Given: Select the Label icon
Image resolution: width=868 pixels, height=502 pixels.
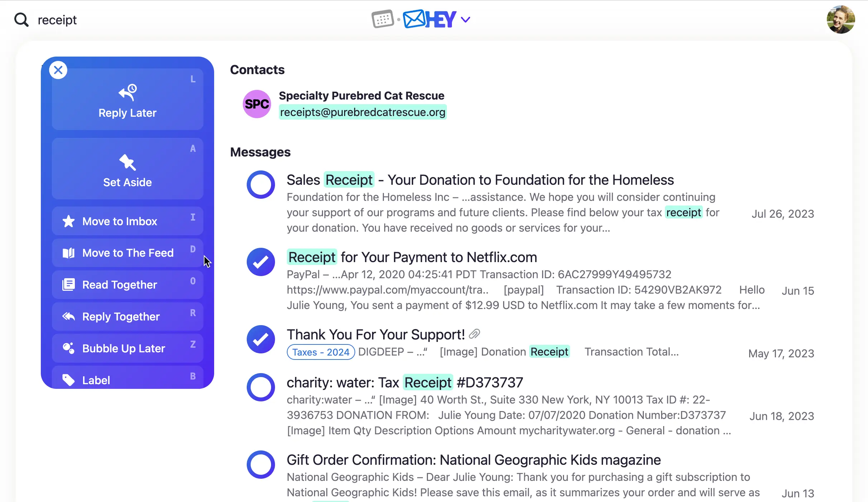Looking at the screenshot, I should 68,380.
